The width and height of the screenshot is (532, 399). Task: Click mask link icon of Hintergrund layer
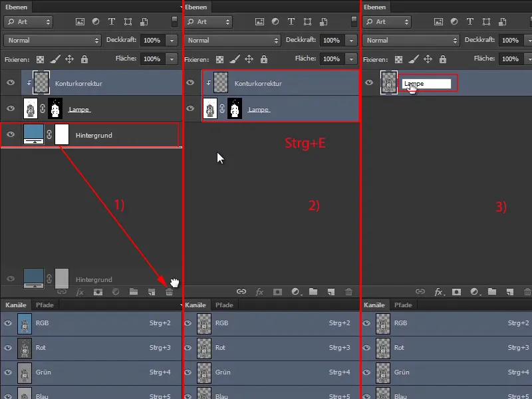(49, 135)
